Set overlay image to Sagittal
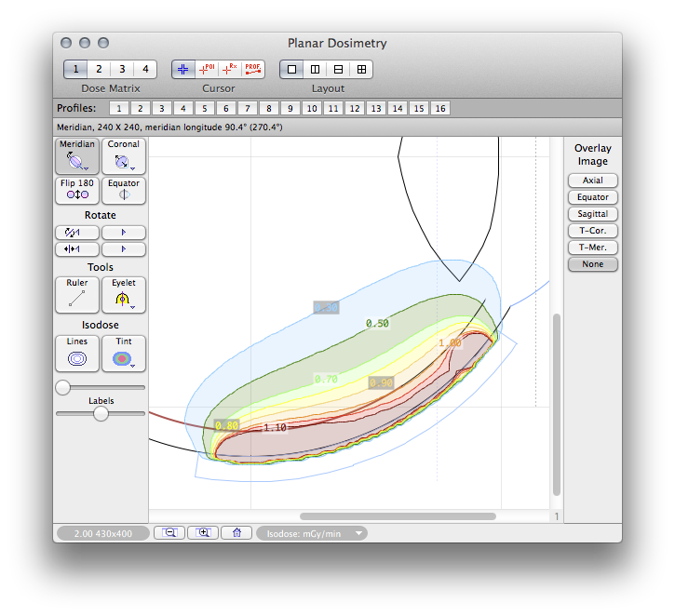The image size is (675, 616). [x=593, y=214]
